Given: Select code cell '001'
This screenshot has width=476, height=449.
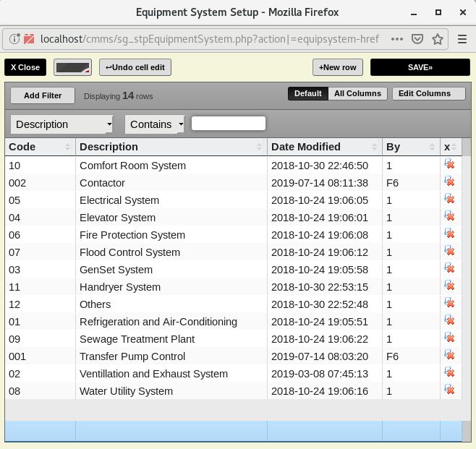Looking at the screenshot, I should click(40, 356).
